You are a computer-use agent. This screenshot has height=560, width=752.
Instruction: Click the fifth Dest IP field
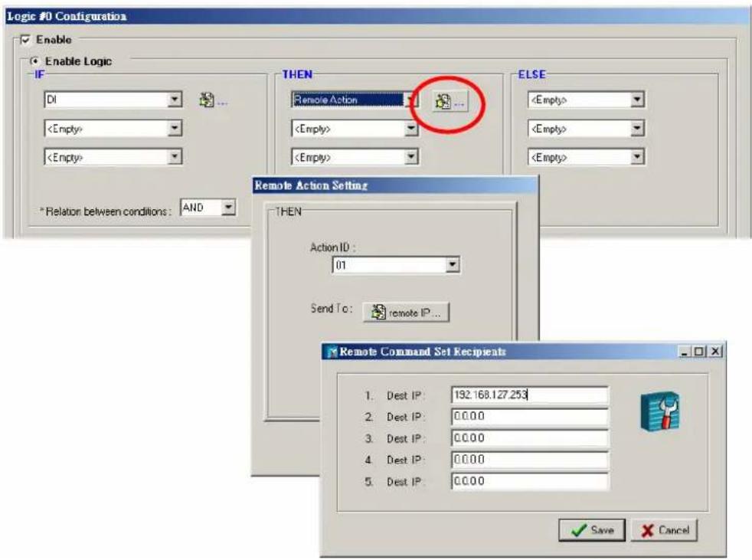click(x=530, y=481)
